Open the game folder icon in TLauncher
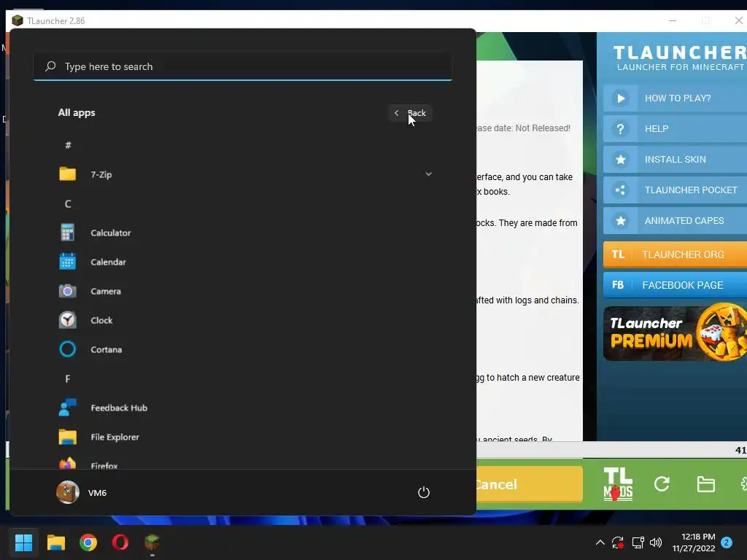The width and height of the screenshot is (747, 560). pyautogui.click(x=705, y=484)
